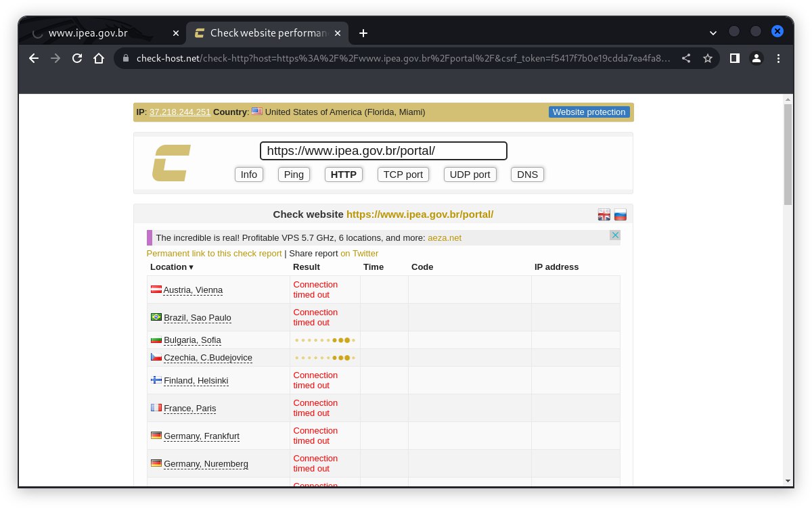812x508 pixels.
Task: Start a UDP port check
Action: pos(470,175)
